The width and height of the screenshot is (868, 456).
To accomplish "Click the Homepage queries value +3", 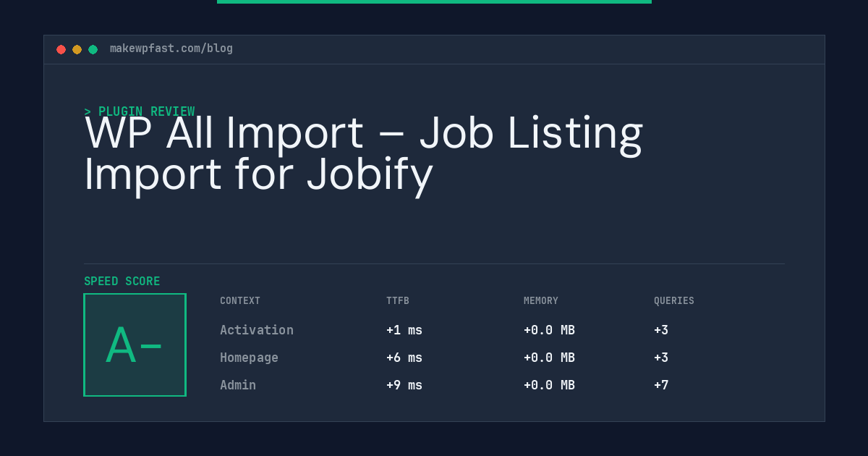I will tap(661, 358).
